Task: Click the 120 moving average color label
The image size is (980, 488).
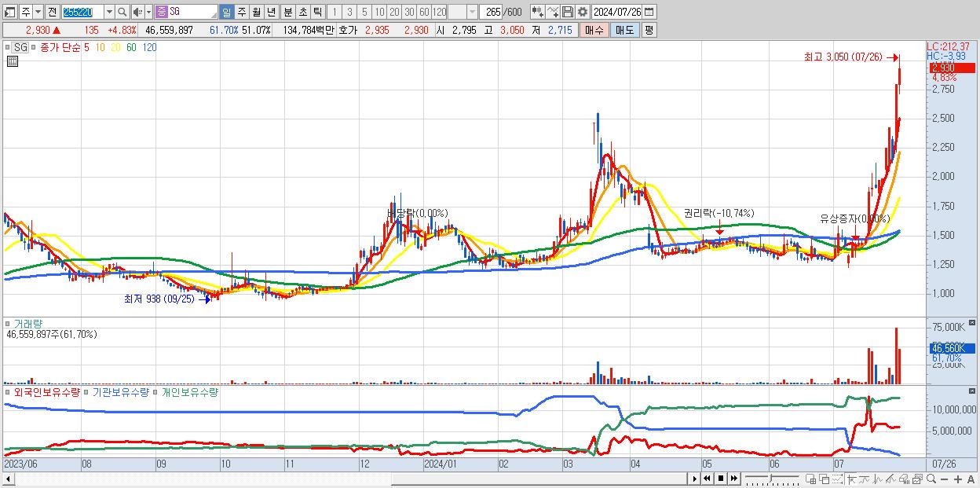Action: (149, 47)
